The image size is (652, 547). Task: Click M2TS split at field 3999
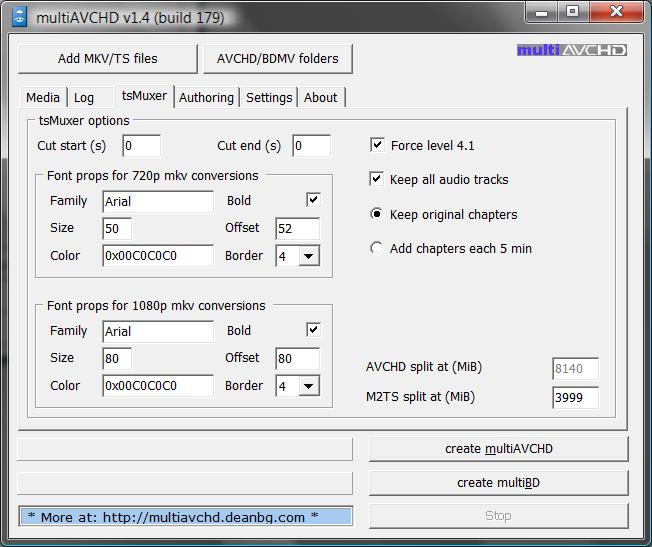pos(575,397)
